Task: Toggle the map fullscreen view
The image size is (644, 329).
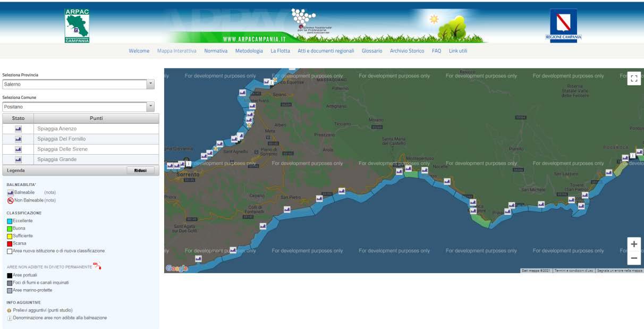Action: click(x=634, y=78)
